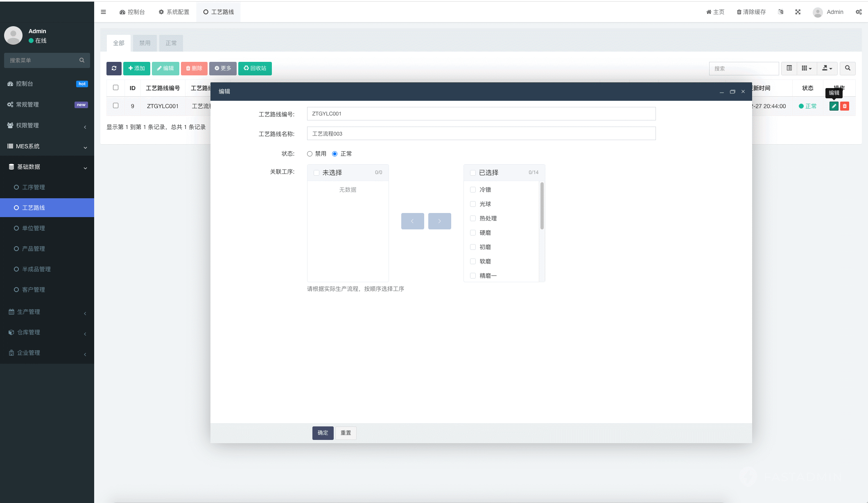Click the search magnifier button in toolbar
This screenshot has width=868, height=503.
pos(848,68)
